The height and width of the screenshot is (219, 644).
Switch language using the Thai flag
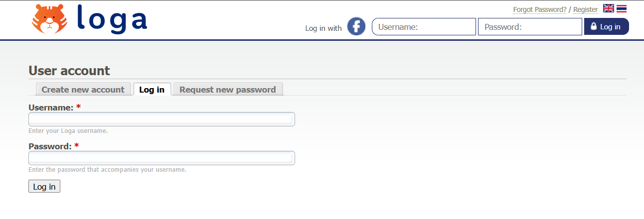click(621, 8)
